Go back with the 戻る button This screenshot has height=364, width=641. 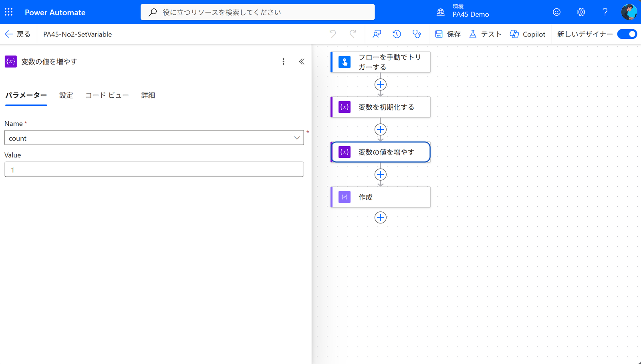coord(18,34)
